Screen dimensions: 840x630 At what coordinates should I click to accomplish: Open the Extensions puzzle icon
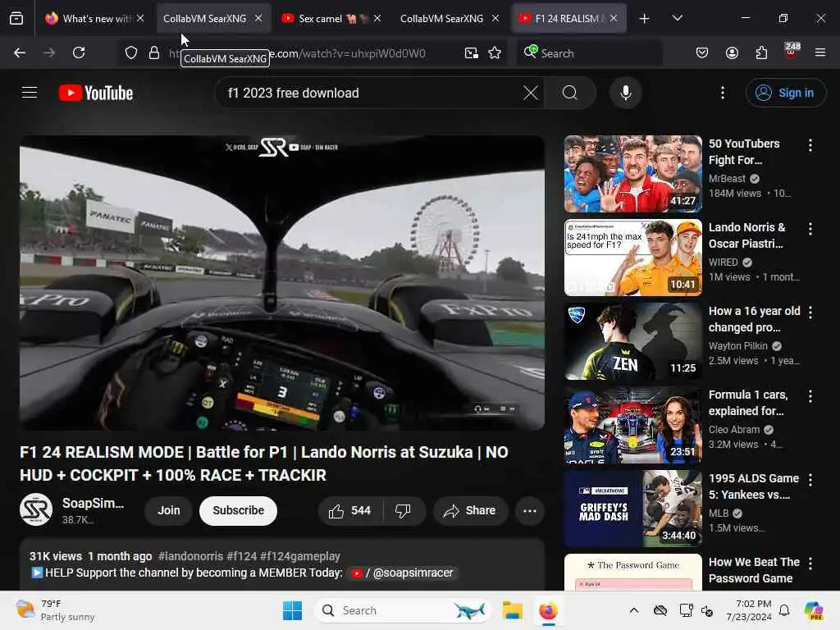(761, 52)
